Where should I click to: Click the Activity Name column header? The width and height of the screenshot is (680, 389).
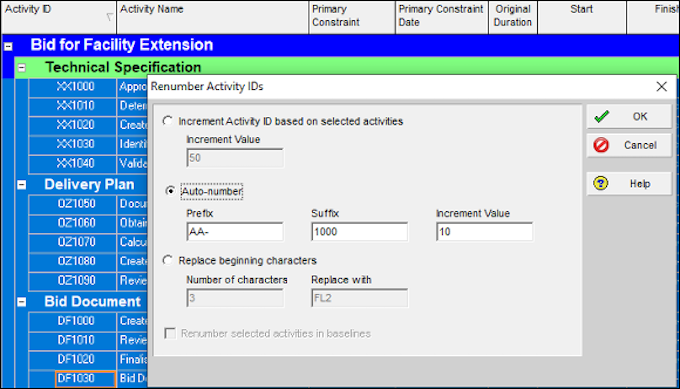pyautogui.click(x=212, y=17)
